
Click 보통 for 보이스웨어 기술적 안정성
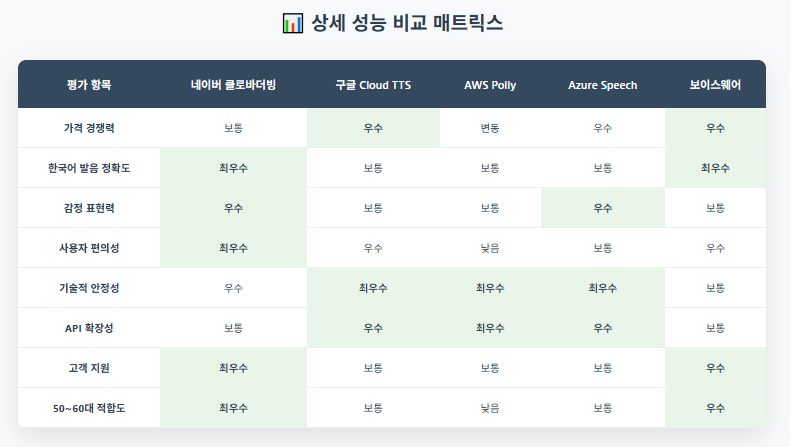click(x=715, y=288)
